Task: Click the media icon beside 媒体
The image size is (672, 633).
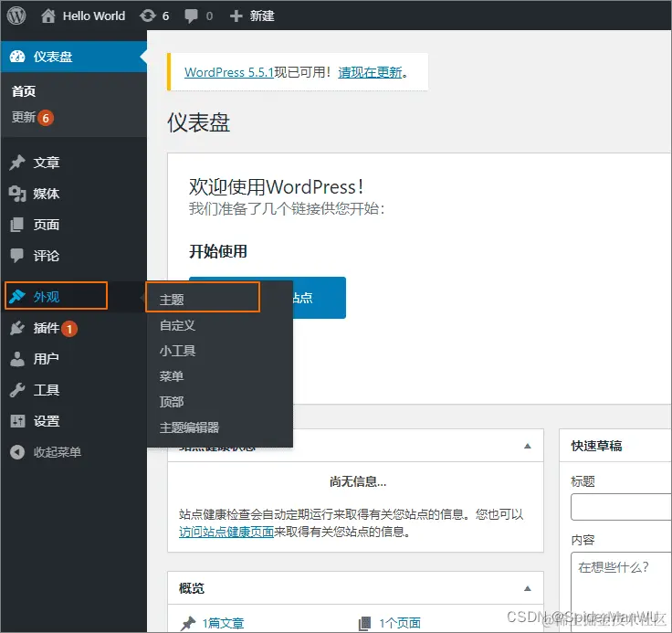Action: [17, 194]
